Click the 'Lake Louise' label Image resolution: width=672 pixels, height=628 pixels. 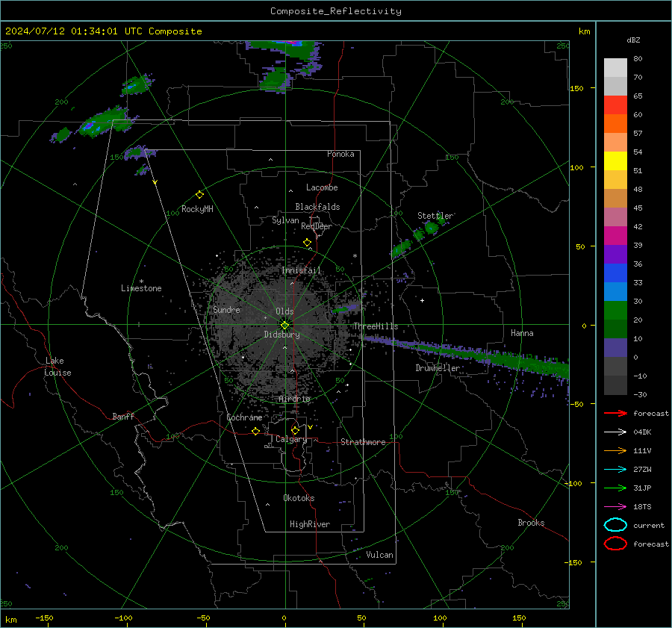tap(57, 367)
